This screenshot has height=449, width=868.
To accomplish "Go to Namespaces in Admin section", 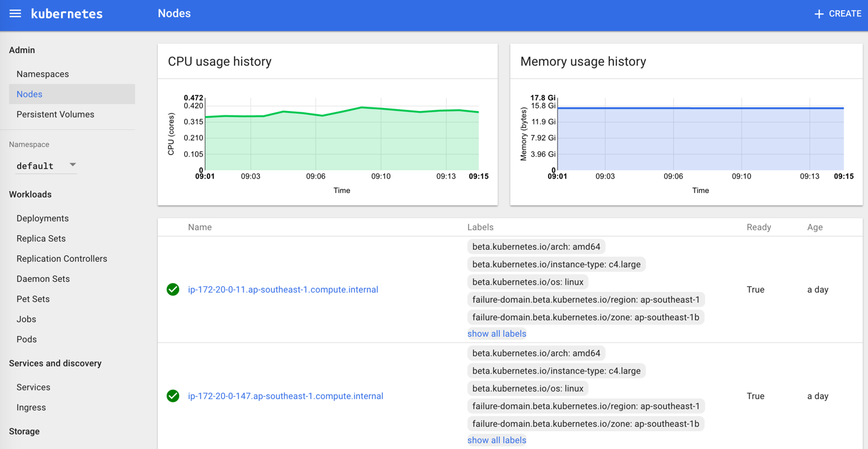I will click(x=43, y=74).
